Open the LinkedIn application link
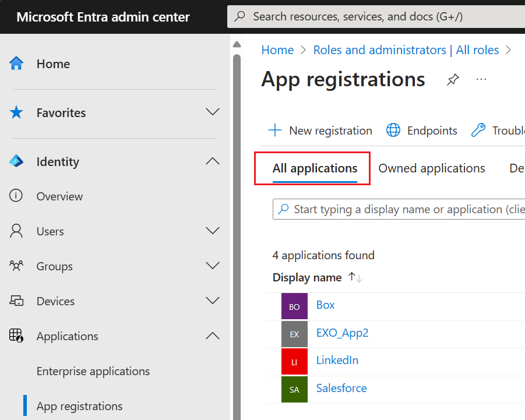The image size is (525, 420). pos(337,360)
